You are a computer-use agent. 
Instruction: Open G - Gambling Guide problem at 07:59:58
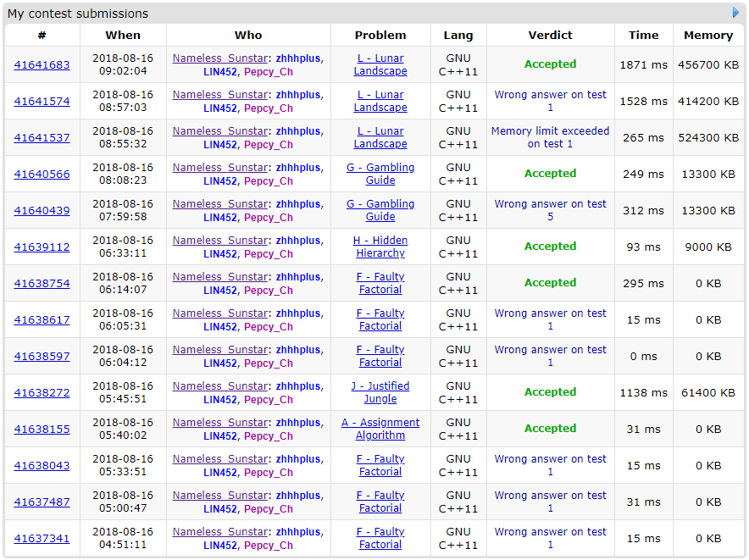pyautogui.click(x=380, y=210)
